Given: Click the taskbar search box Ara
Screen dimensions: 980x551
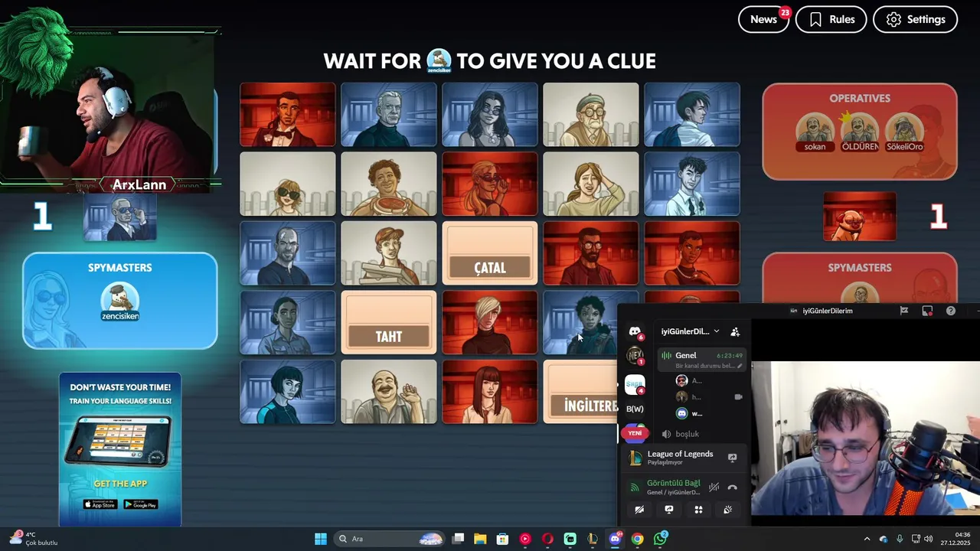Looking at the screenshot, I should point(390,539).
